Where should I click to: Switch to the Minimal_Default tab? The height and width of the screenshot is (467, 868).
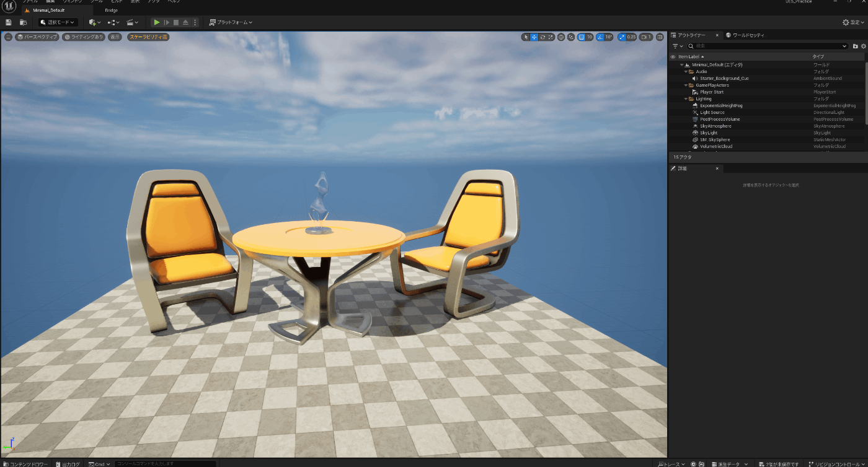pos(56,10)
